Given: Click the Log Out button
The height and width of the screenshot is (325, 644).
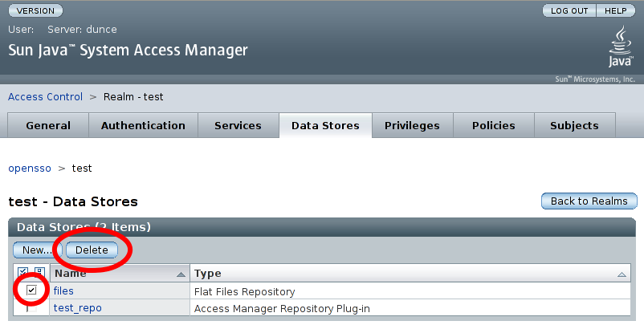Looking at the screenshot, I should 569,11.
